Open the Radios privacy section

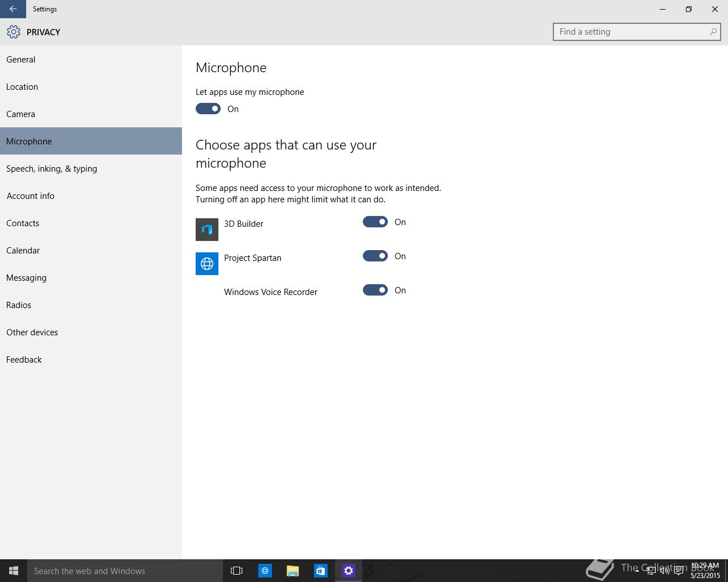(x=91, y=305)
